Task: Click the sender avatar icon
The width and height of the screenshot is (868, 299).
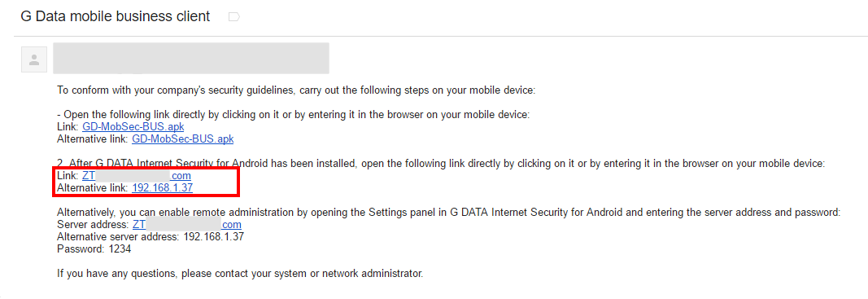Action: click(x=34, y=59)
